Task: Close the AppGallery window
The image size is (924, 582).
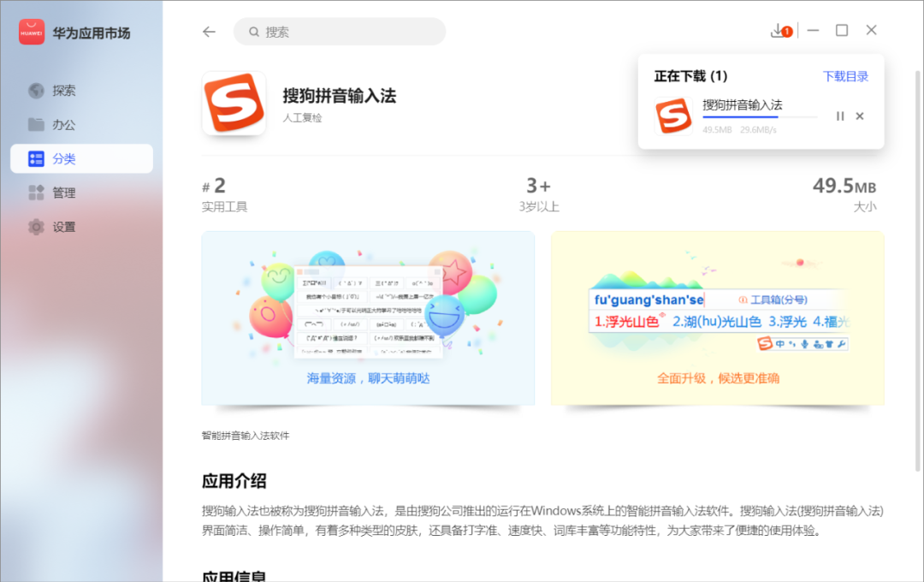Action: tap(872, 30)
